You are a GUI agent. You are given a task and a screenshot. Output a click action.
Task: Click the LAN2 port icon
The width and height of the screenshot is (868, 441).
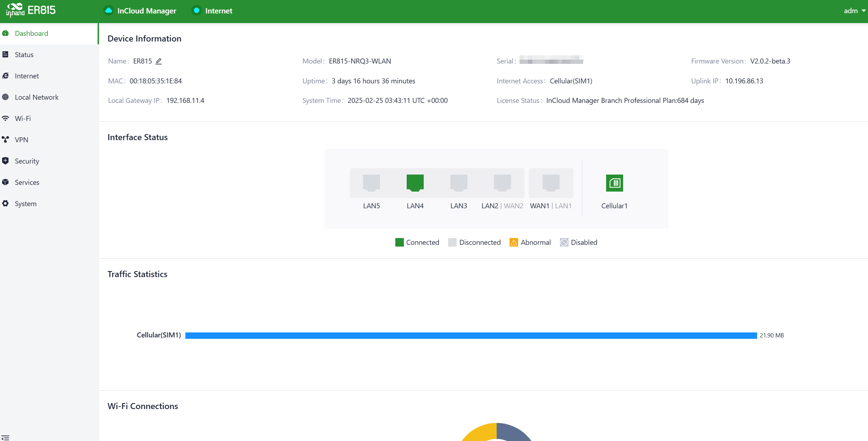(502, 183)
